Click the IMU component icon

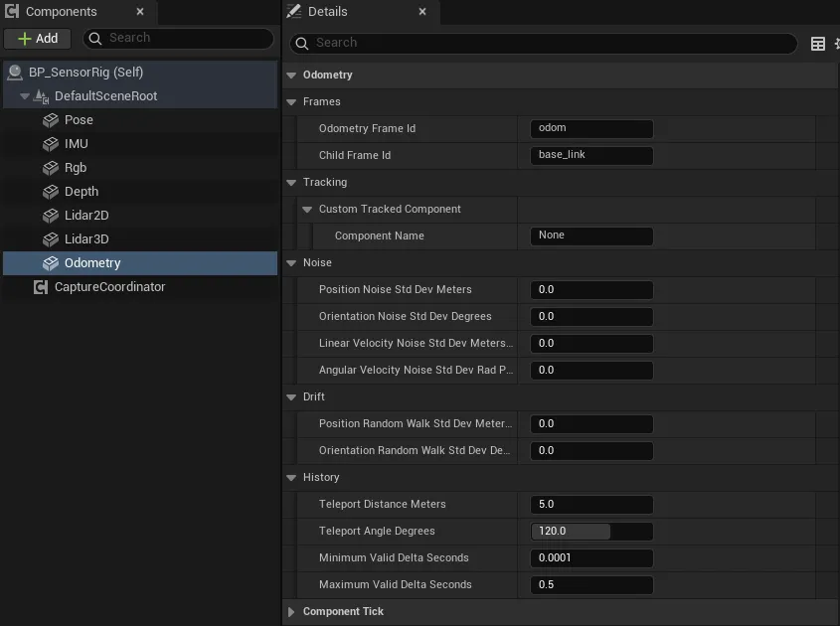[51, 143]
